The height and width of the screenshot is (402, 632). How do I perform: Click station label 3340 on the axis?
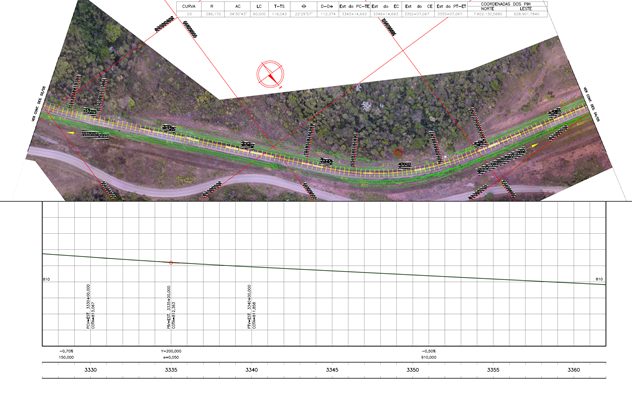(252, 370)
